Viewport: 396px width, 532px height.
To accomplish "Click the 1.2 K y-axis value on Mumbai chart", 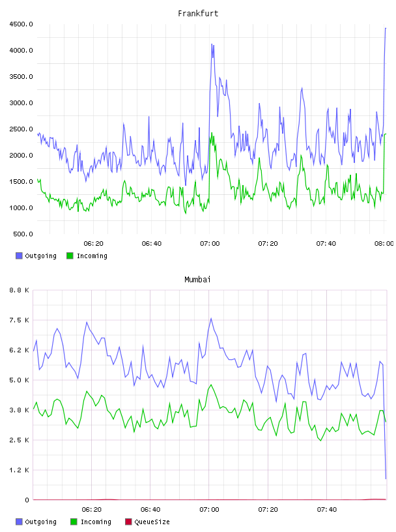I will [x=19, y=470].
